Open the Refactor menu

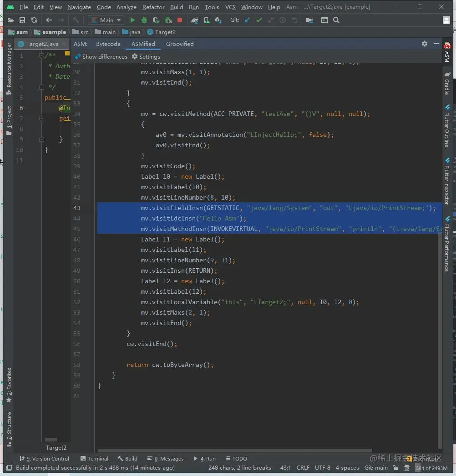click(x=153, y=7)
